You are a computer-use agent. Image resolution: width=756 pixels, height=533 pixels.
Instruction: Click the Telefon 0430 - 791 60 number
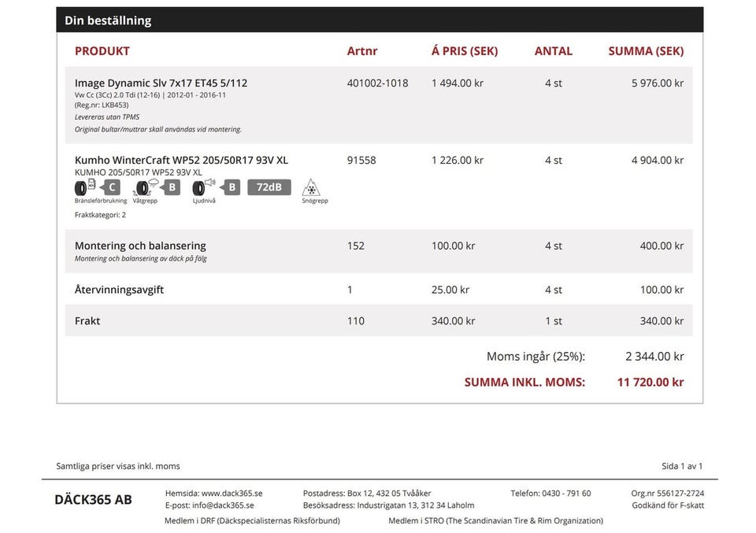(x=550, y=494)
